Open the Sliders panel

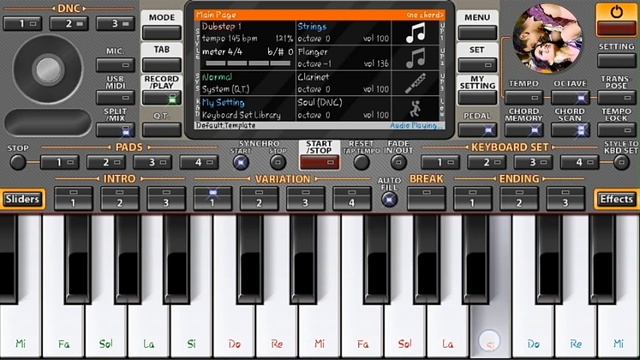22,199
